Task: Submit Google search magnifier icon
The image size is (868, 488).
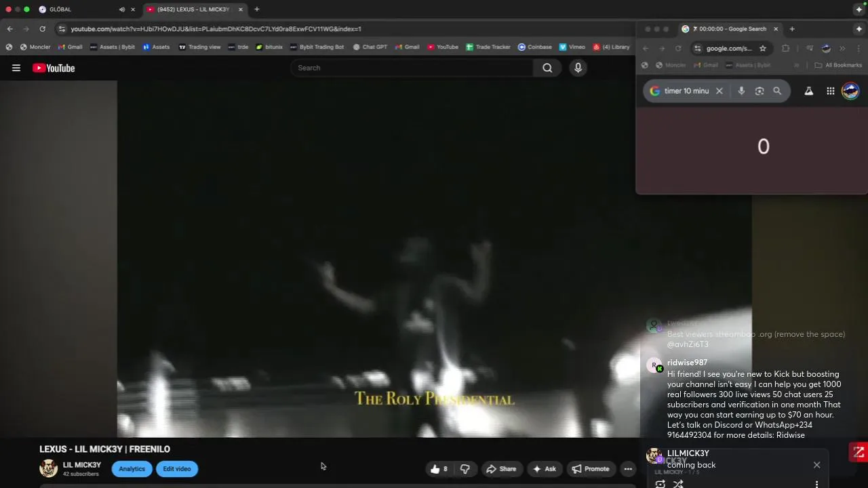Action: tap(777, 91)
